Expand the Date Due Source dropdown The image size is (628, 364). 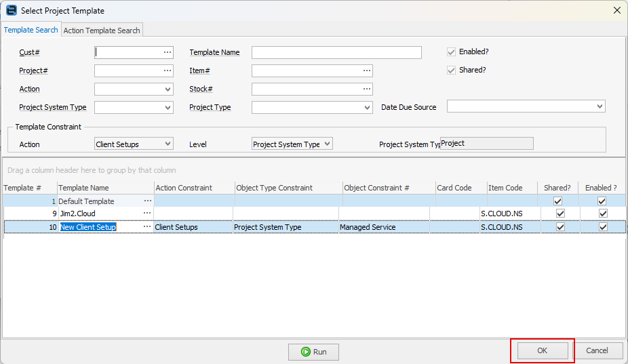click(600, 106)
